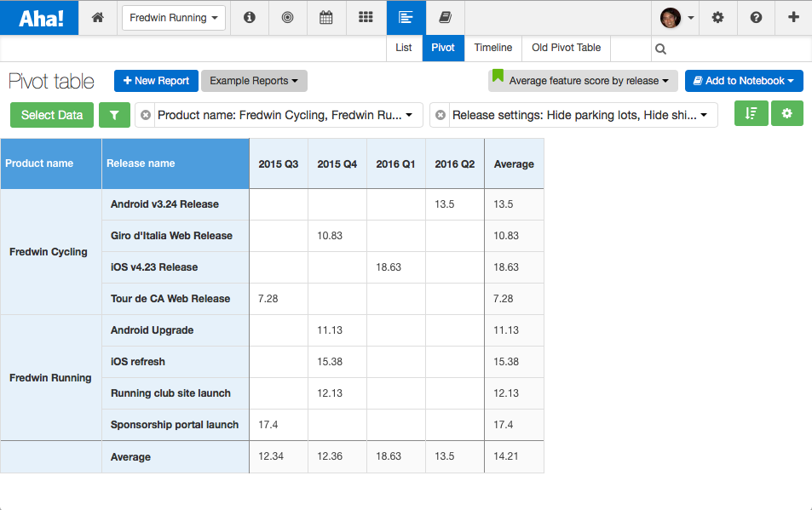Click the green filter funnel button
This screenshot has width=812, height=510.
pyautogui.click(x=114, y=115)
